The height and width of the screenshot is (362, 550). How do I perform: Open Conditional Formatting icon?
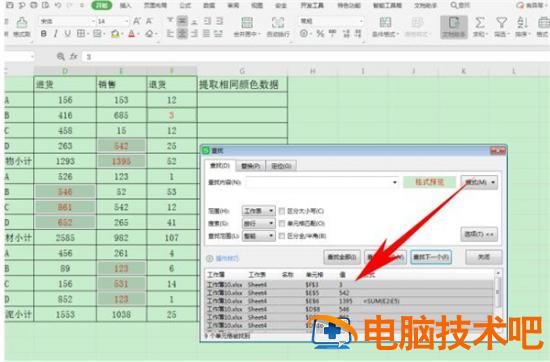tap(385, 22)
